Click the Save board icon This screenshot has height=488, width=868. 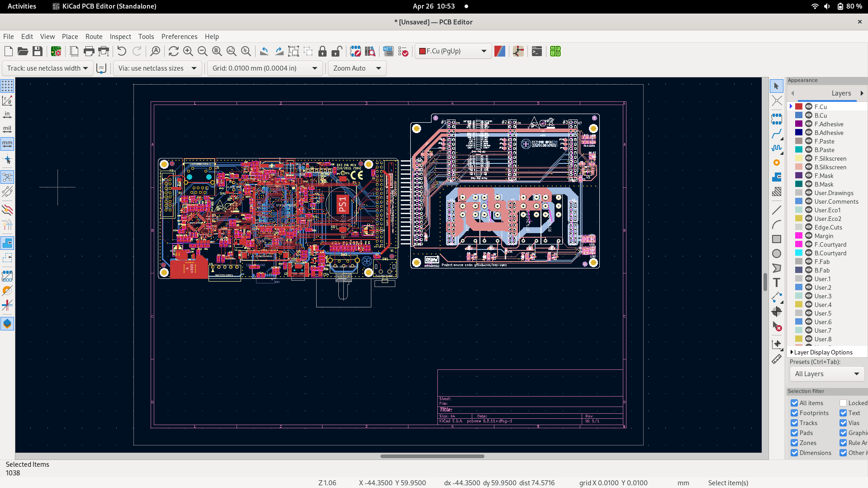click(38, 51)
